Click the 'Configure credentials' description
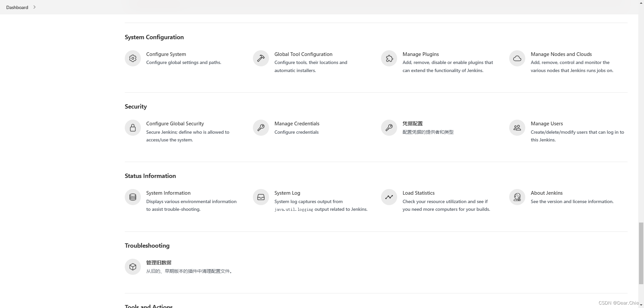Image resolution: width=644 pixels, height=308 pixels. (x=297, y=132)
